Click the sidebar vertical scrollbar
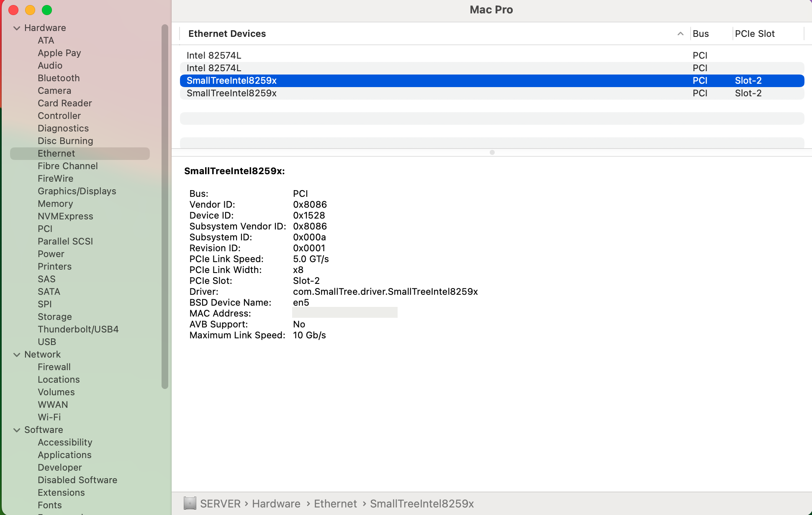812x515 pixels. 165,205
